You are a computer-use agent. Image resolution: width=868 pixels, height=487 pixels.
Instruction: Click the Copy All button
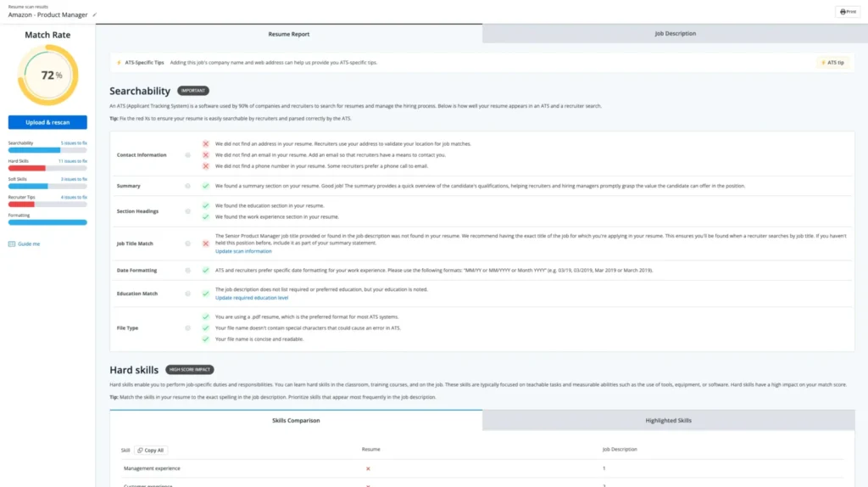[x=151, y=451]
